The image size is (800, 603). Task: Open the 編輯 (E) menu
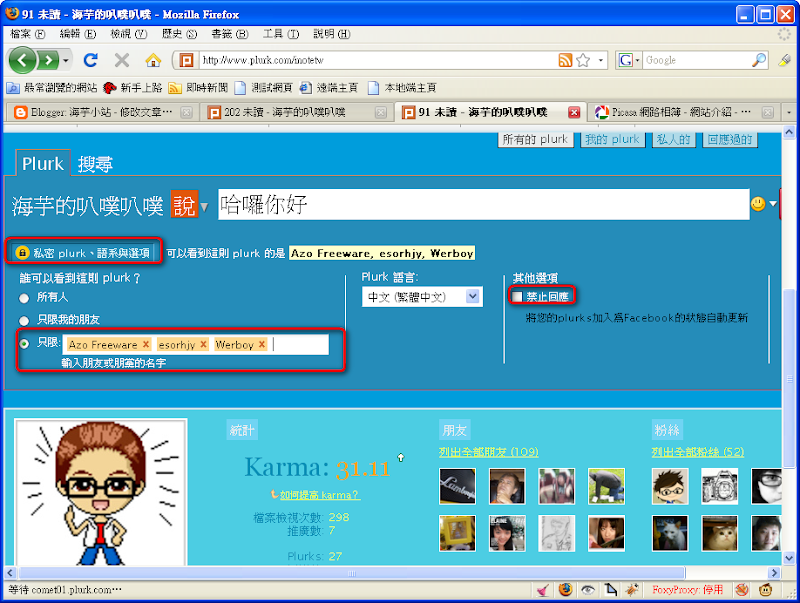pos(78,34)
